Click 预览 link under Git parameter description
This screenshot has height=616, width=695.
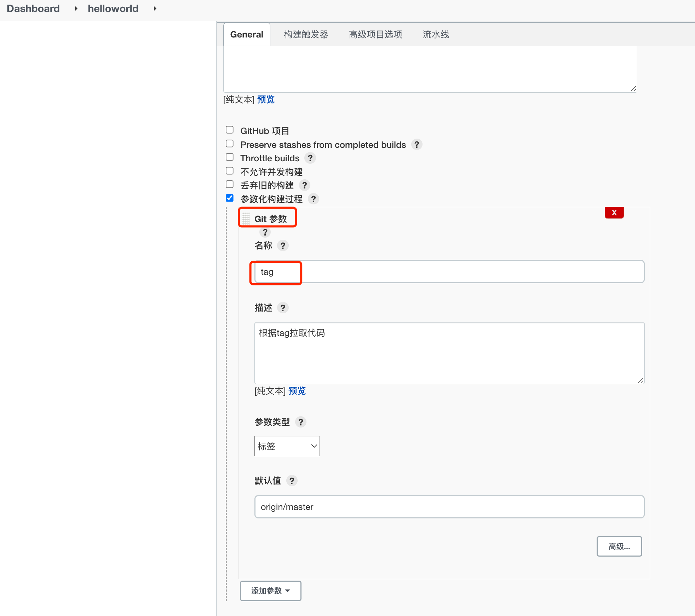pos(297,391)
